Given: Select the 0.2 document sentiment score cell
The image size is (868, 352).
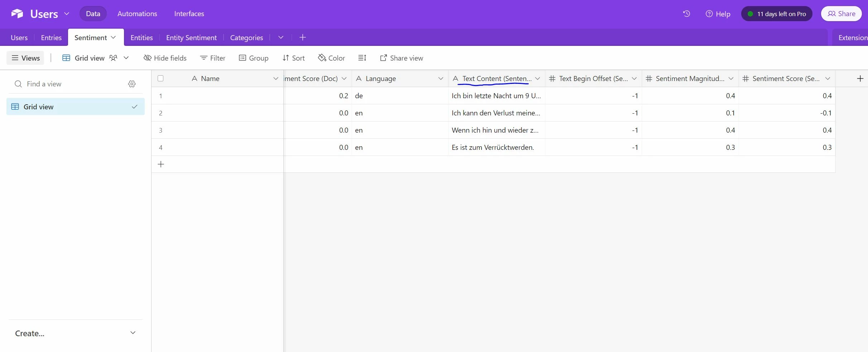Looking at the screenshot, I should [x=317, y=96].
